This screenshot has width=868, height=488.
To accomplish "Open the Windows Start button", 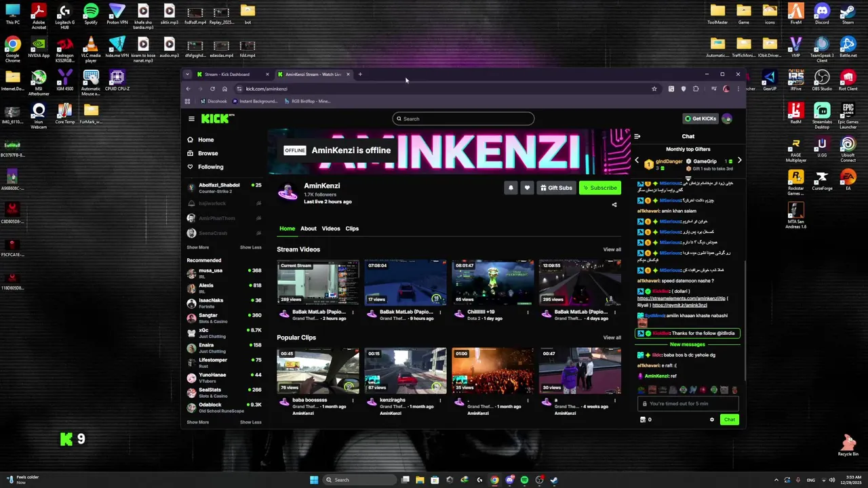I will [x=314, y=480].
